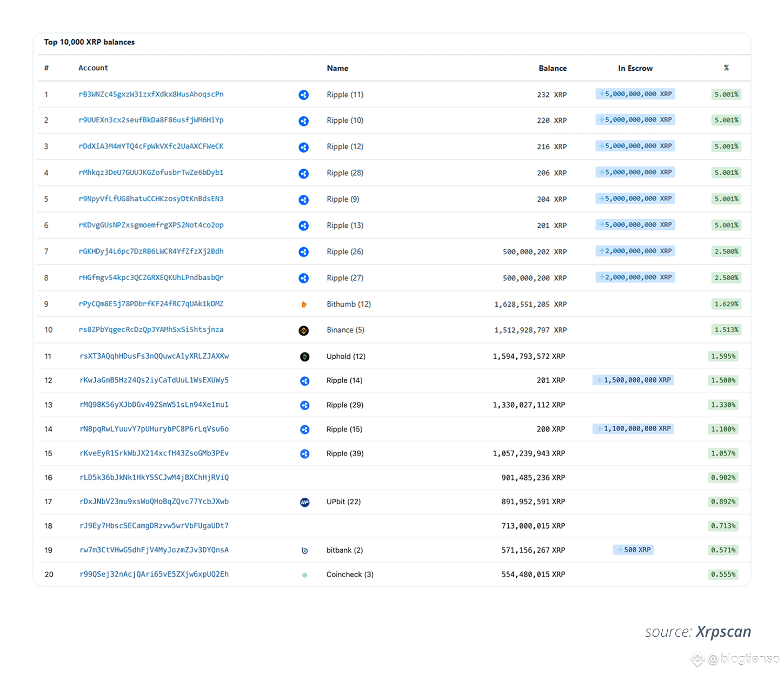Open Bithumb account rPyCQm8E5j78PDbrfKF24fRC7qUAk1kDMZ

[151, 303]
